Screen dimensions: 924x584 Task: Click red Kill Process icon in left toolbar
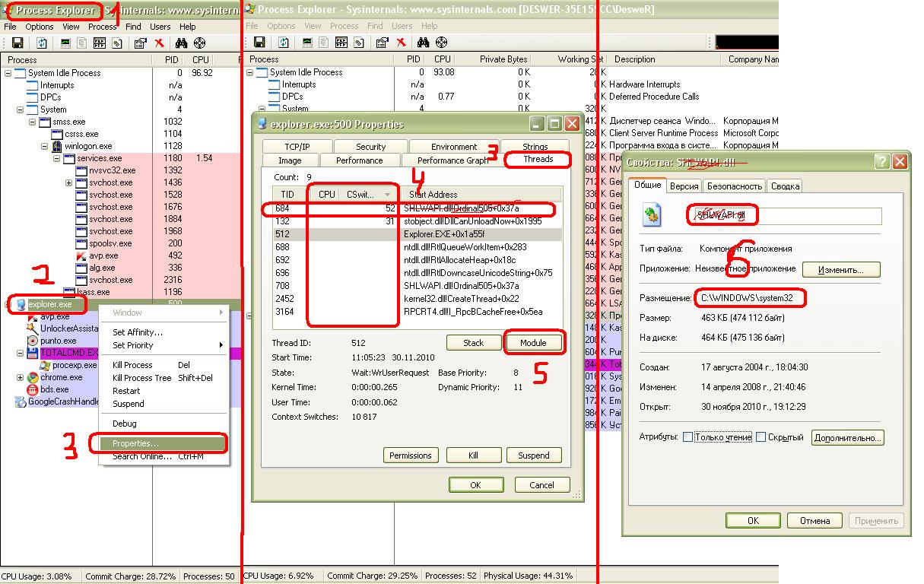pyautogui.click(x=160, y=43)
